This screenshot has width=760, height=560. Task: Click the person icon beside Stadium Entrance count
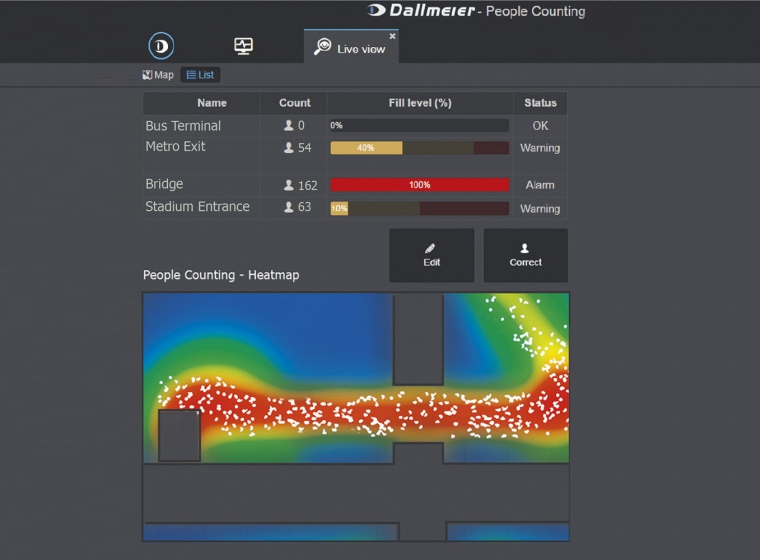pos(289,208)
